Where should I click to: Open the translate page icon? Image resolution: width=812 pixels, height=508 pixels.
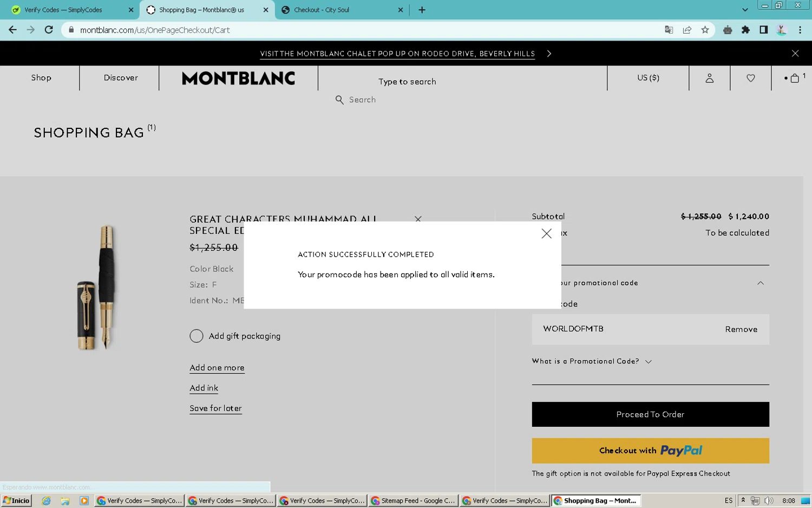(x=669, y=30)
